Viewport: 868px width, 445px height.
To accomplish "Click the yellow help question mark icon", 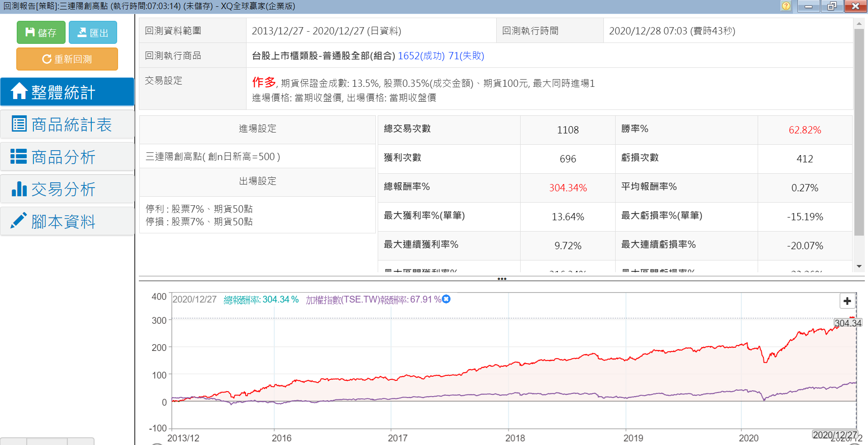I will 786,6.
